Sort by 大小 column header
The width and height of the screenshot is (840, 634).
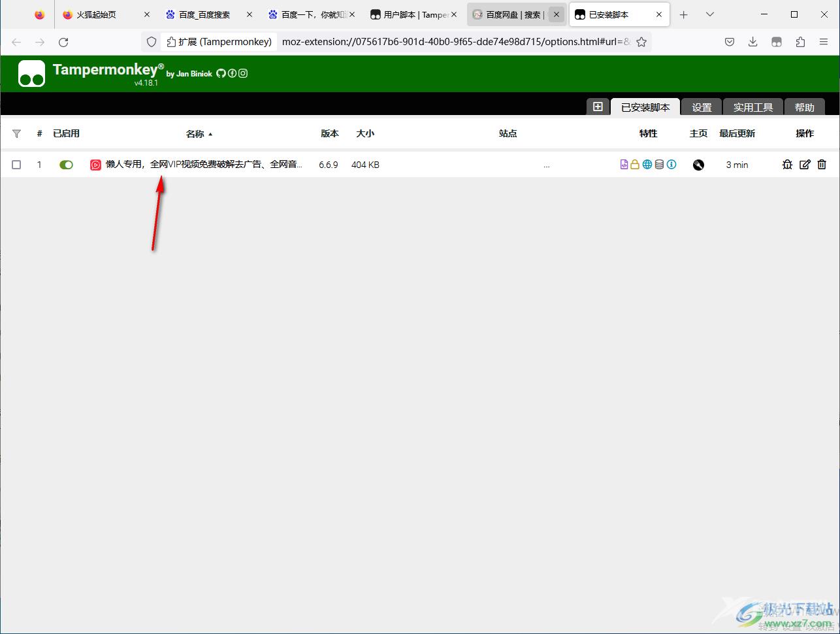click(365, 133)
